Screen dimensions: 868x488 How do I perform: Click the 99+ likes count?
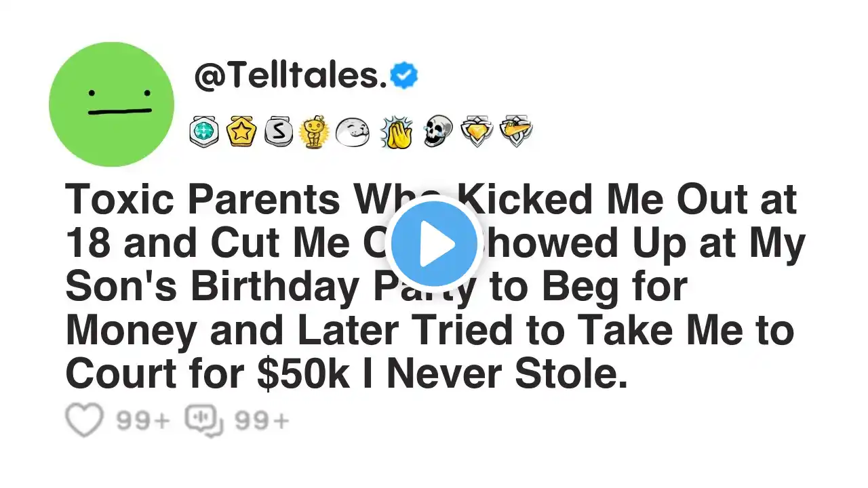click(142, 421)
